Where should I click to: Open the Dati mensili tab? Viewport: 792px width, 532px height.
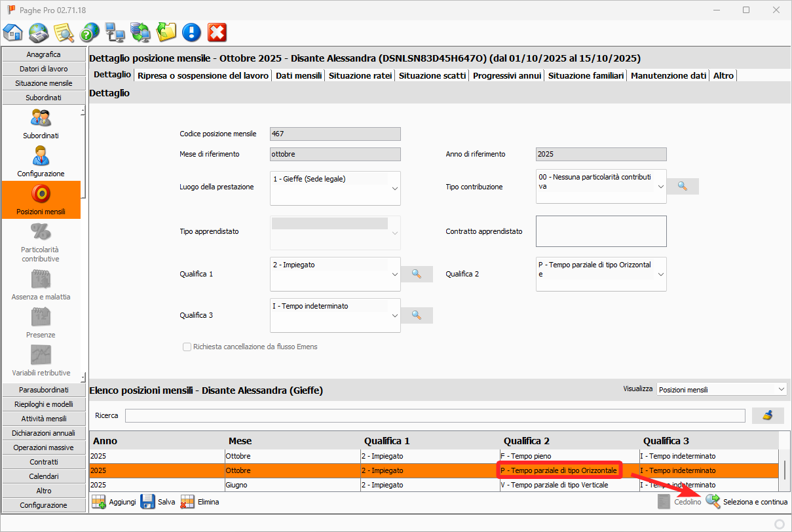coord(299,75)
